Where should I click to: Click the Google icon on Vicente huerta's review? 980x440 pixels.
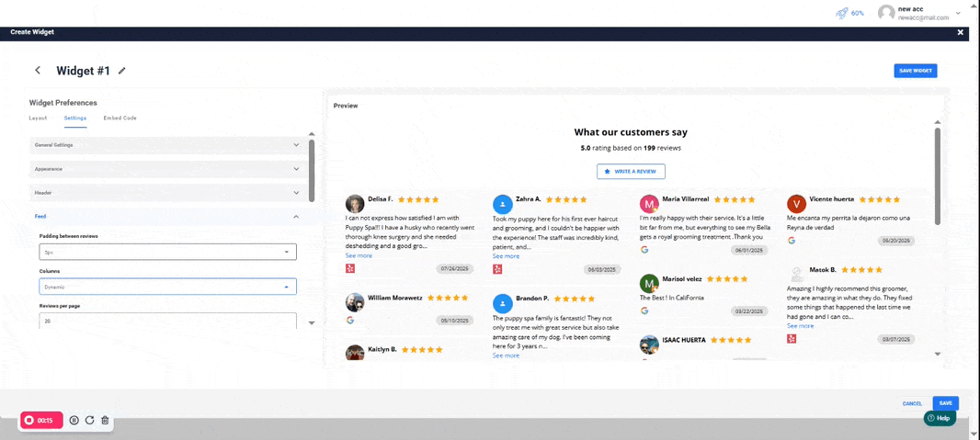[x=792, y=241]
